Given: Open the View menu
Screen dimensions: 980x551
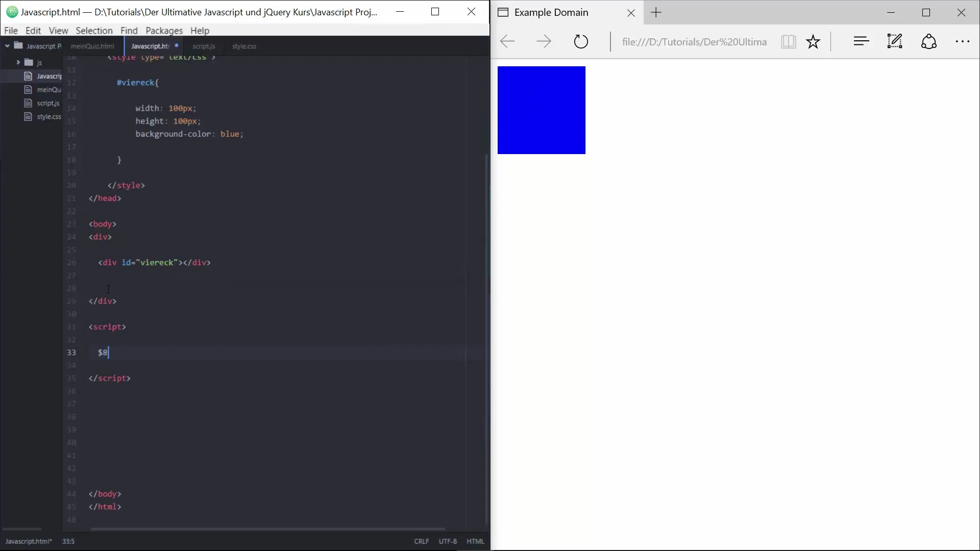Looking at the screenshot, I should click(x=58, y=31).
